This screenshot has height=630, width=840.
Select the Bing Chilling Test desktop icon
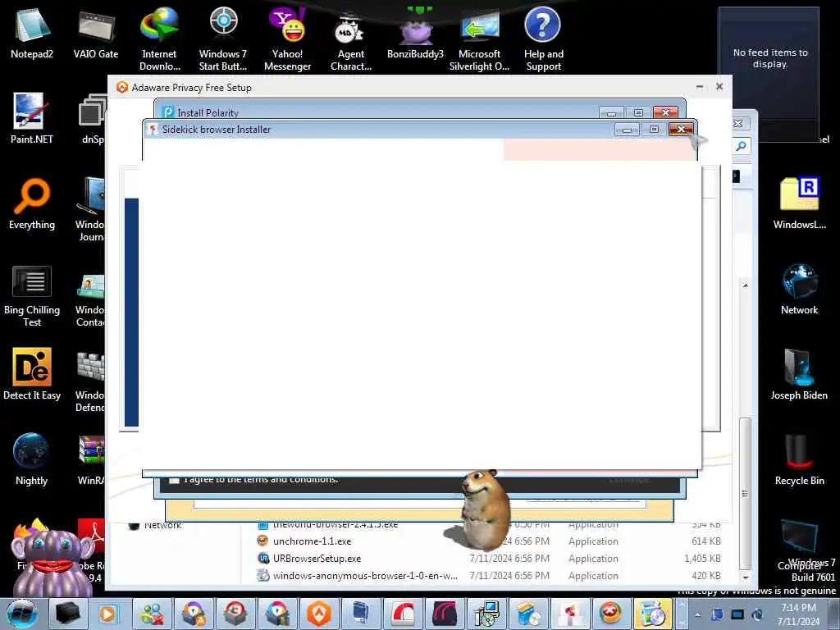pyautogui.click(x=32, y=295)
